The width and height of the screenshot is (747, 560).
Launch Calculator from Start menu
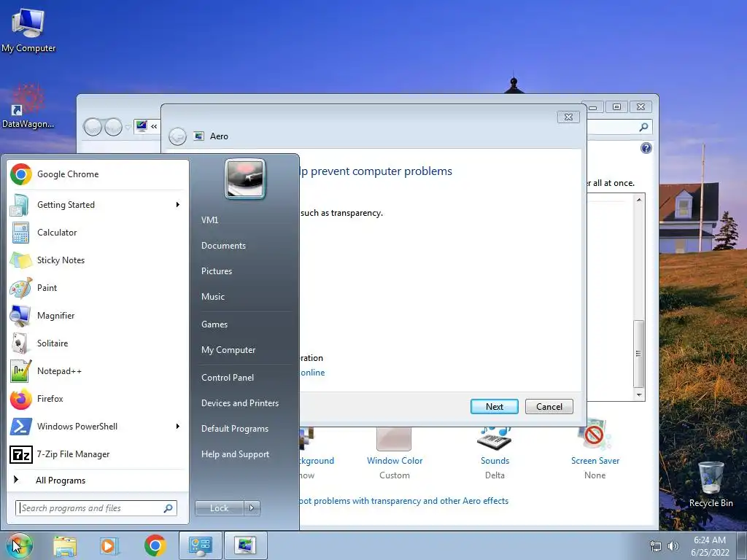98,233
